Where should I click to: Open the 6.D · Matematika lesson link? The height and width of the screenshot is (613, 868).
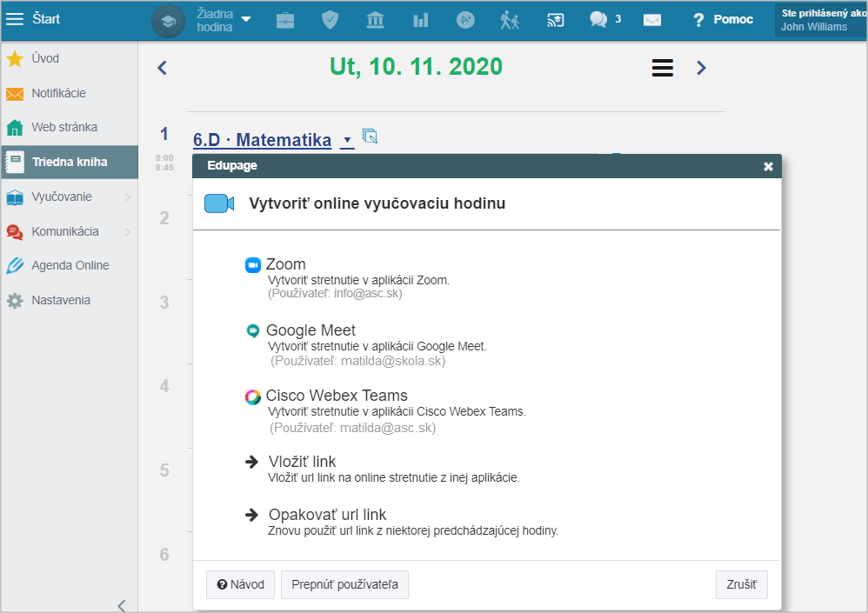click(x=263, y=140)
